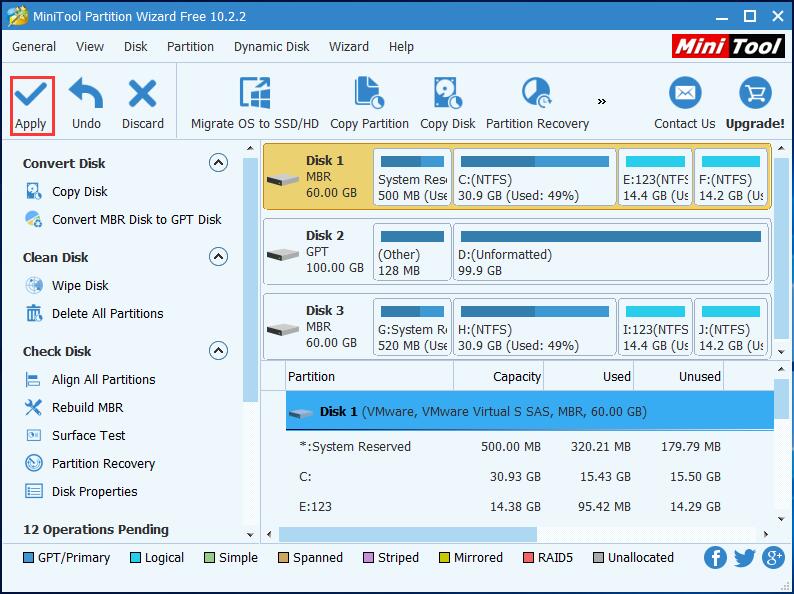
Task: Open Contact Us mail icon
Action: (685, 93)
